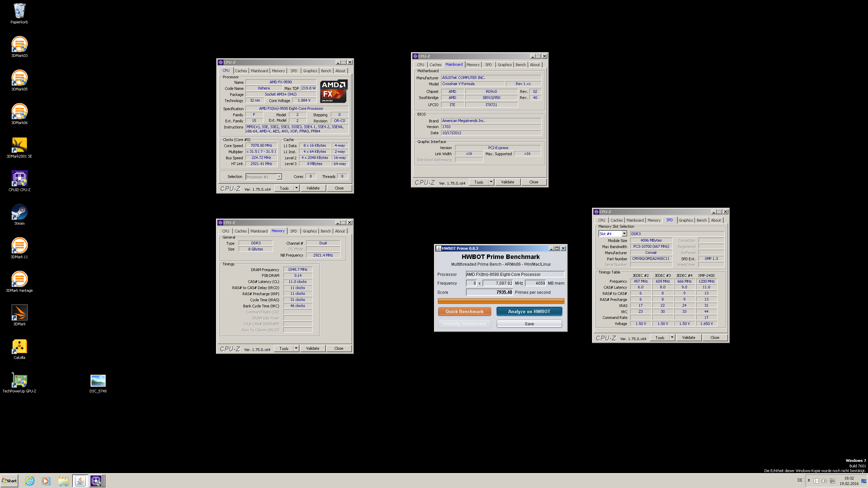868x488 pixels.
Task: Save the HWBOT Prime result
Action: pyautogui.click(x=529, y=324)
